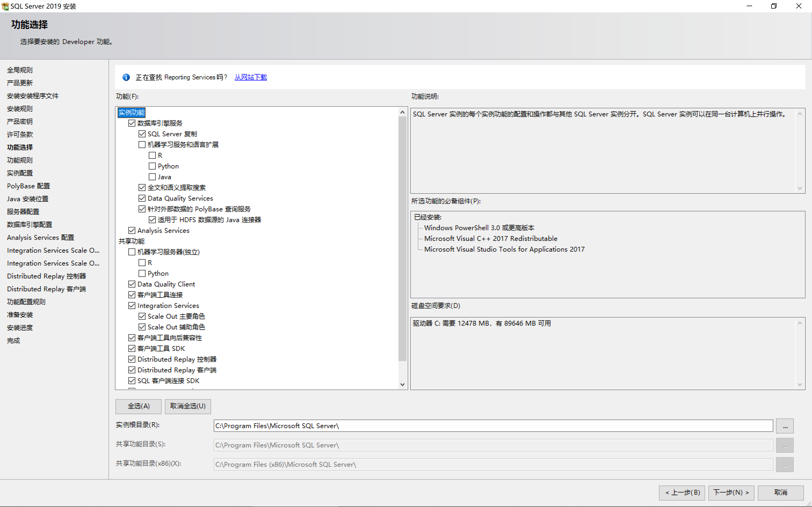
Task: Open 产品密钥 step in sidebar
Action: point(20,121)
